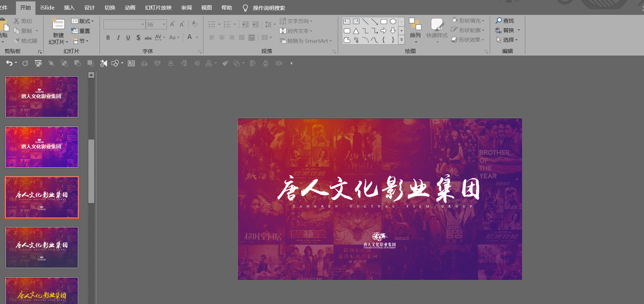Select the triangle shape in shapes gallery
The width and height of the screenshot is (644, 304).
click(x=356, y=31)
